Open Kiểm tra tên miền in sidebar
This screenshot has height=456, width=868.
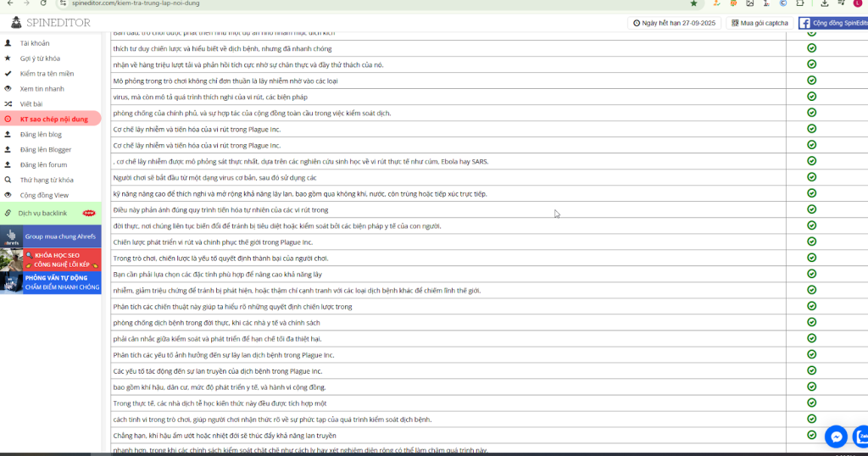coord(47,73)
